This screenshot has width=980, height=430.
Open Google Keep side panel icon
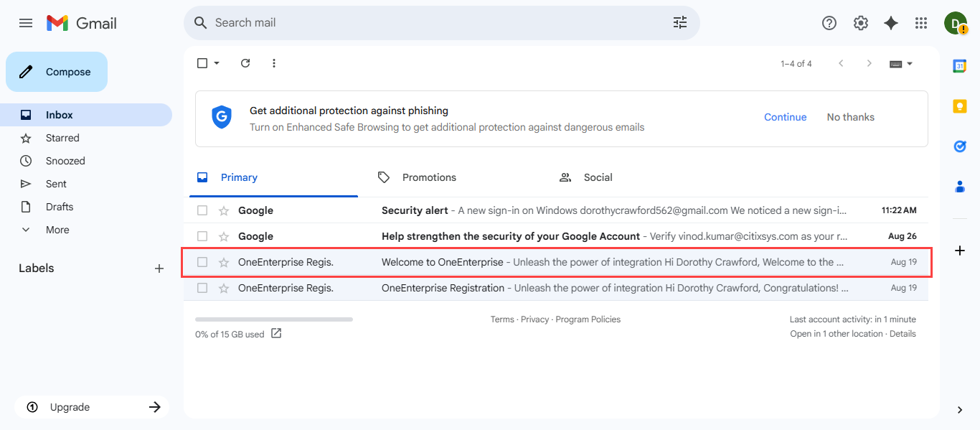click(x=959, y=106)
